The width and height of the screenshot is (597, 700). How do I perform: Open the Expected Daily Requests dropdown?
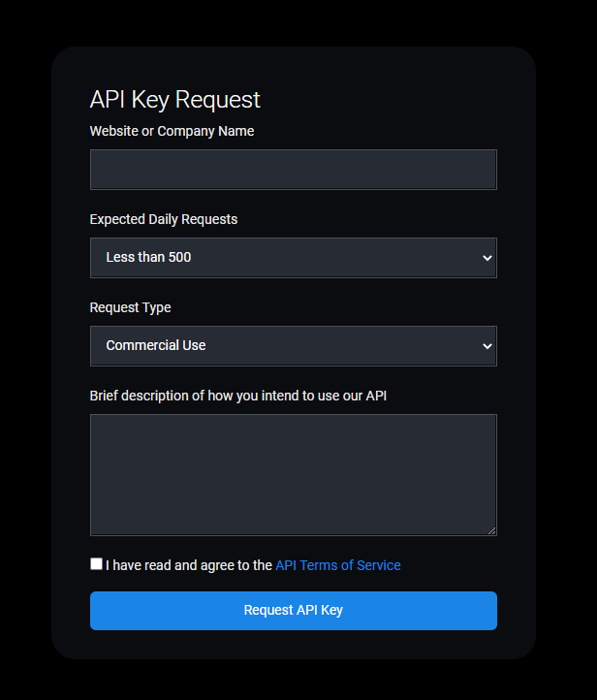293,258
